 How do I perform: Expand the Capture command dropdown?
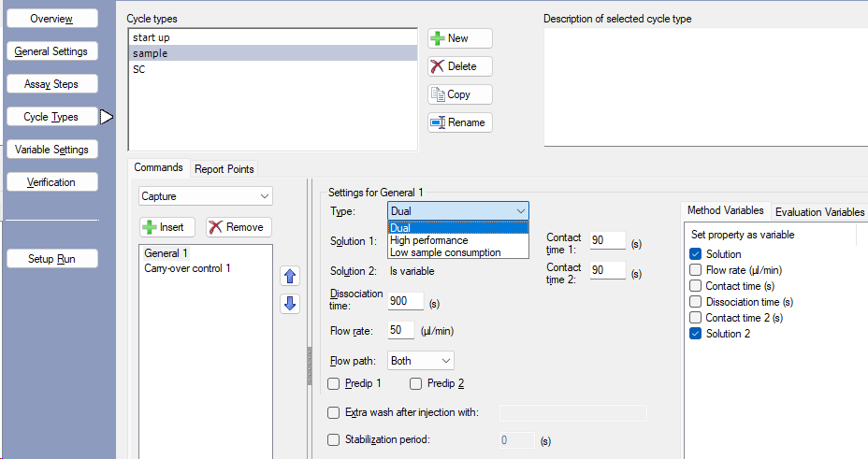tap(205, 196)
